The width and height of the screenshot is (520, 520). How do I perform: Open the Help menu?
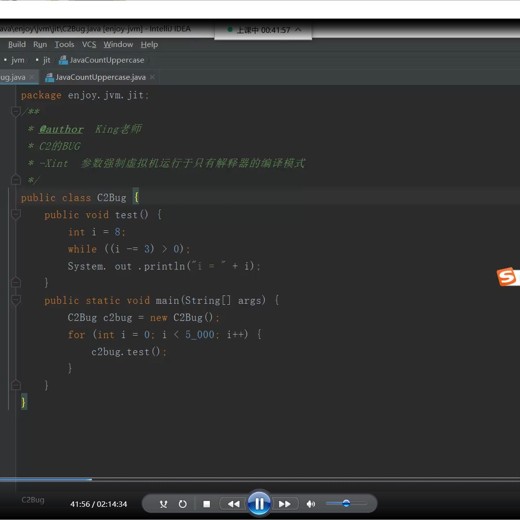click(x=149, y=44)
